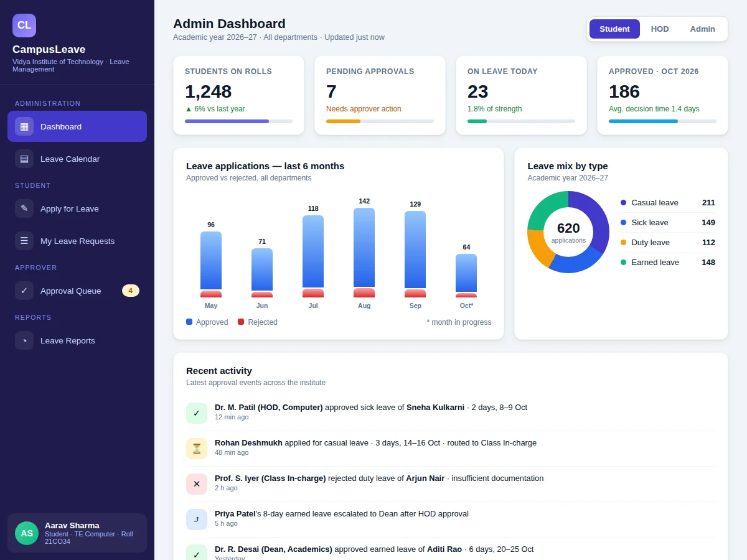747x560 pixels.
Task: Click the AS avatar of Aarav Sharma
Action: click(27, 533)
